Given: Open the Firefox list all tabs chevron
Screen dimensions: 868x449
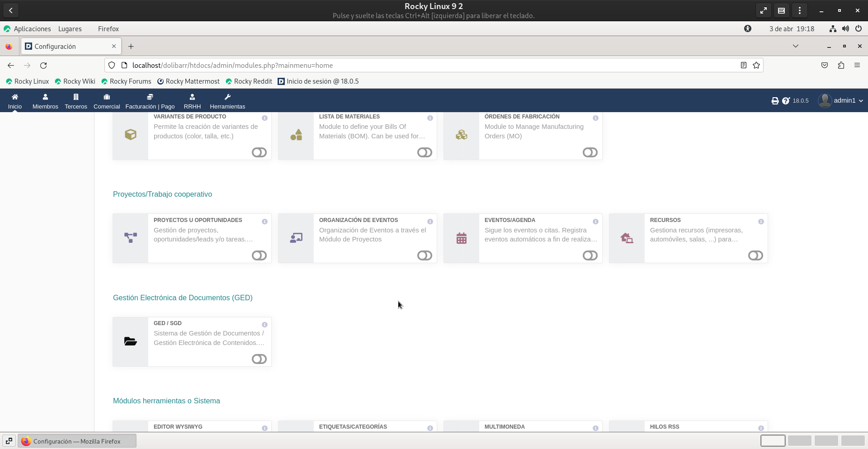Looking at the screenshot, I should 796,46.
